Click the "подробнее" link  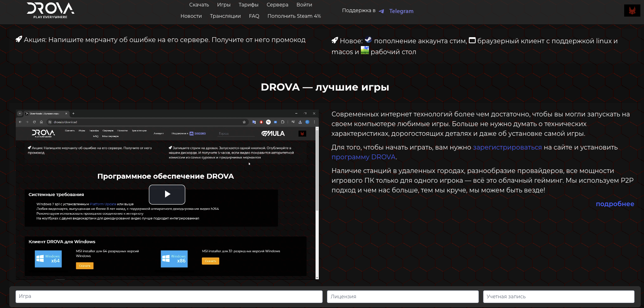(614, 204)
